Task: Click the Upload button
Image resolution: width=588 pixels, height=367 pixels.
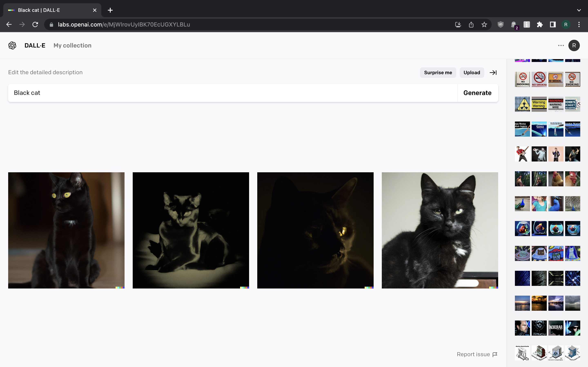Action: [472, 73]
